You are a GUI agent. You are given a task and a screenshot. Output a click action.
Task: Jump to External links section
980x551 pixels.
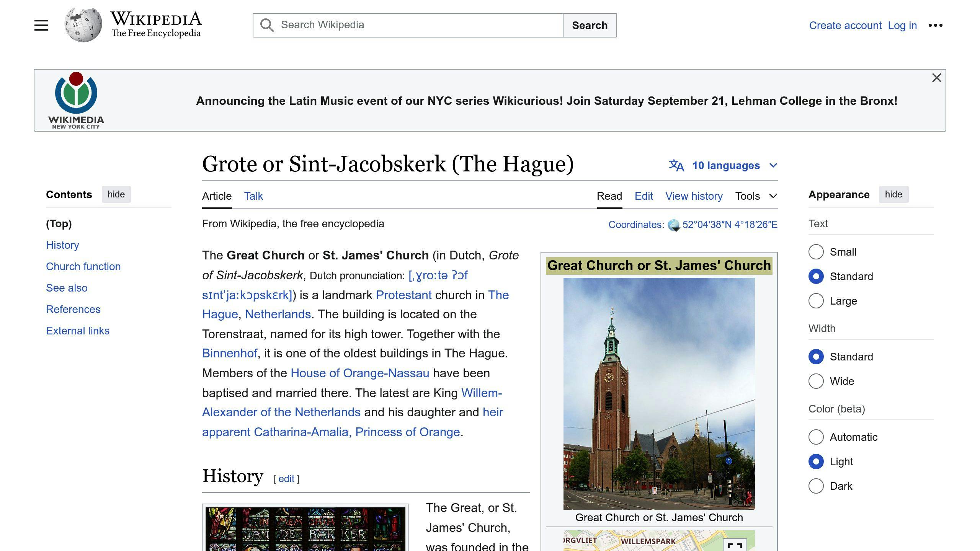coord(78,331)
